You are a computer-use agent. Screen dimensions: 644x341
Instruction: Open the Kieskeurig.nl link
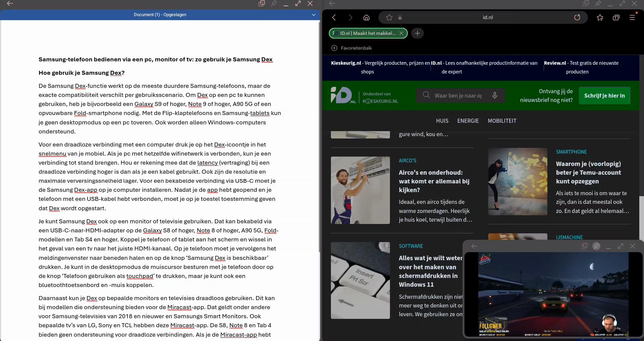coord(346,63)
